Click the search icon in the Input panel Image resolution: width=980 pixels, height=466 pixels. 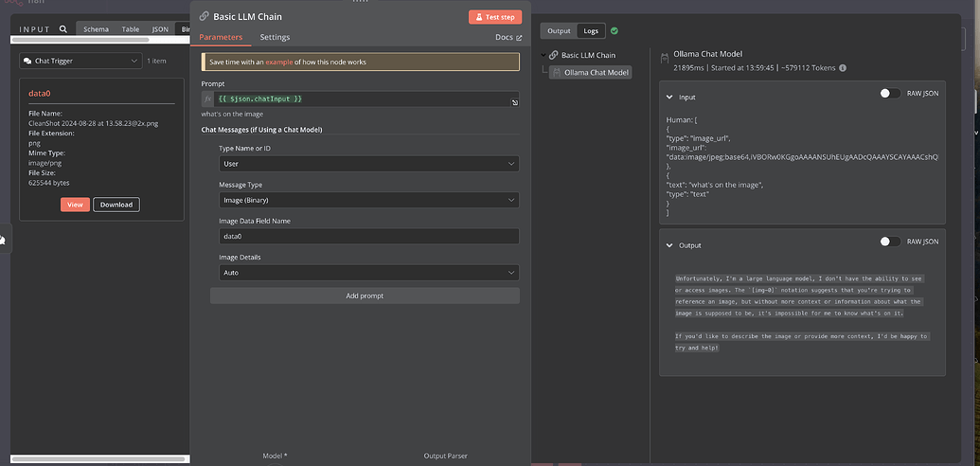click(x=63, y=29)
